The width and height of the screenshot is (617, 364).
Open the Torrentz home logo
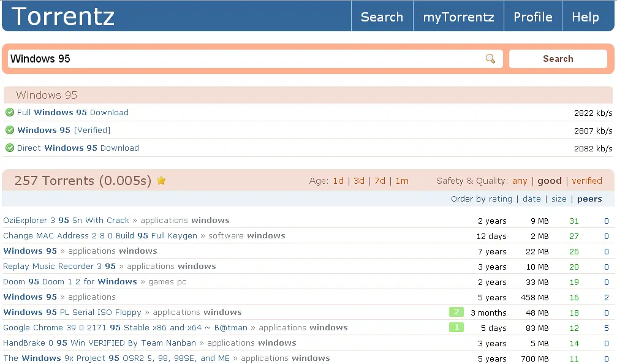point(63,17)
